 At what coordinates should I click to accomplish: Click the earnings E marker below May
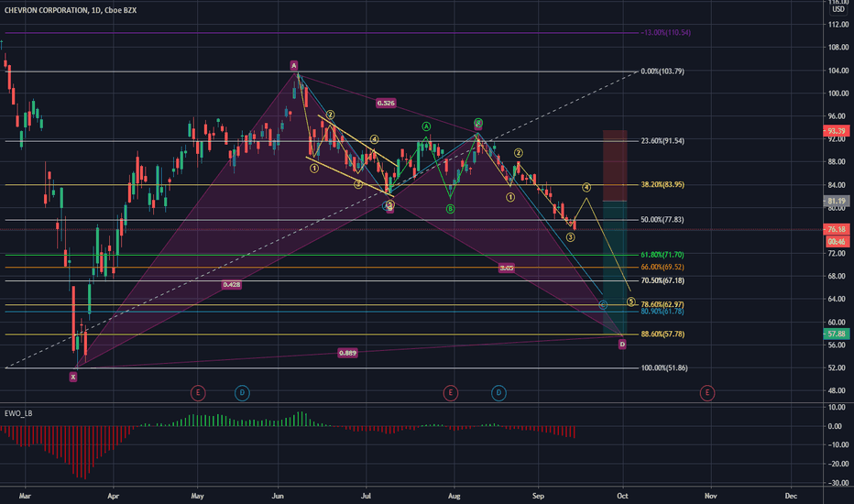pos(198,393)
